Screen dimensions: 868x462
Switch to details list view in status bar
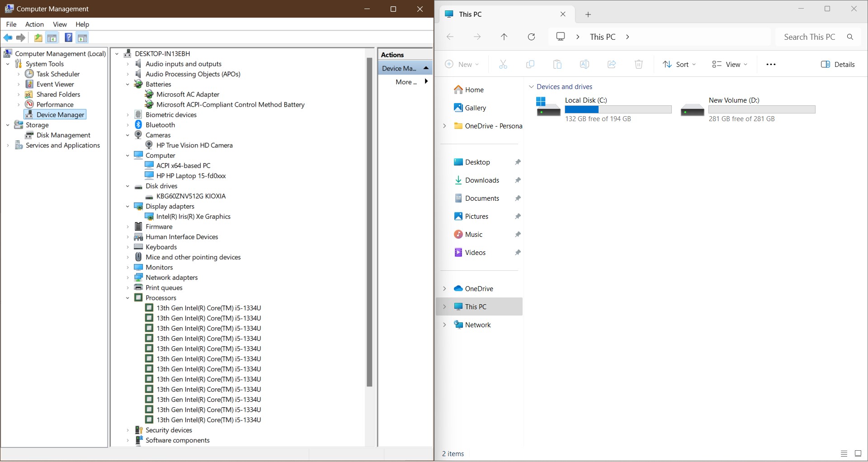pos(844,454)
